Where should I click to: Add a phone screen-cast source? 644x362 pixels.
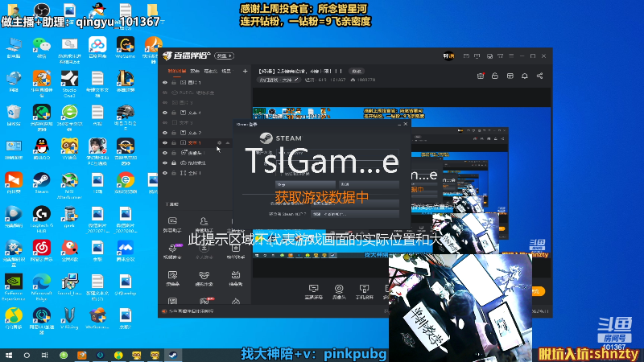click(x=364, y=291)
